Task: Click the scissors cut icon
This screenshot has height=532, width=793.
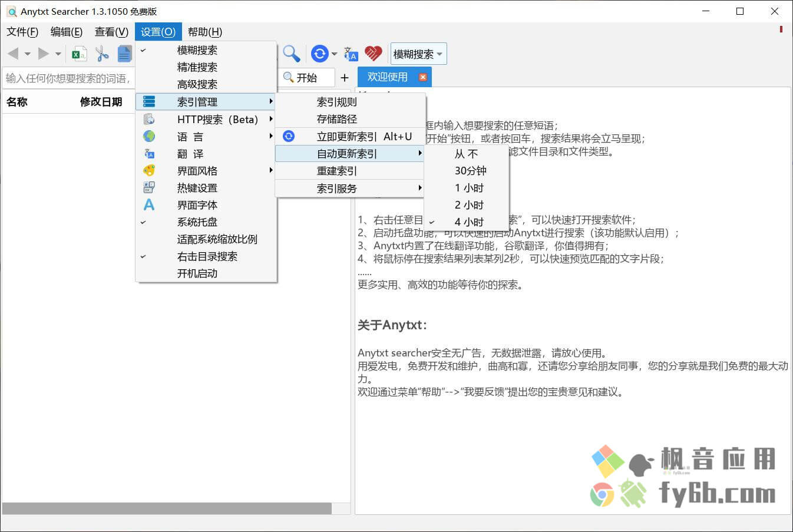Action: 102,54
